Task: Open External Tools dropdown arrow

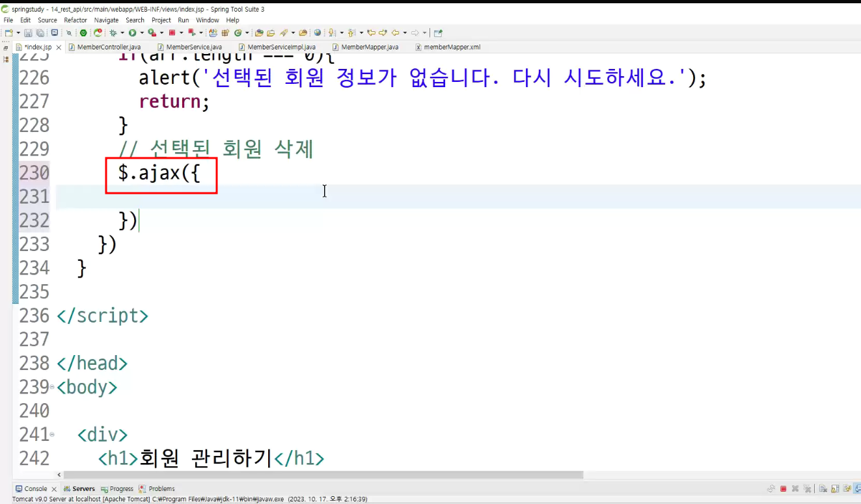Action: [161, 33]
